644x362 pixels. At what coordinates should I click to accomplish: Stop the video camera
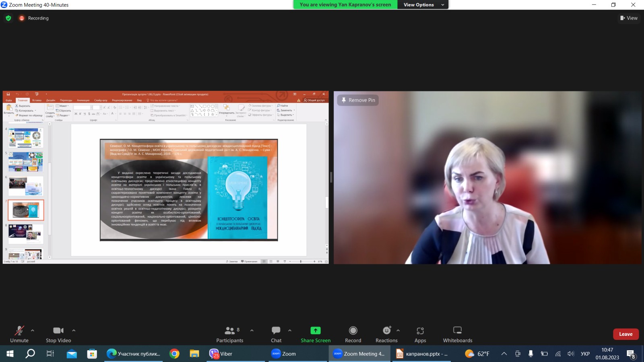58,334
